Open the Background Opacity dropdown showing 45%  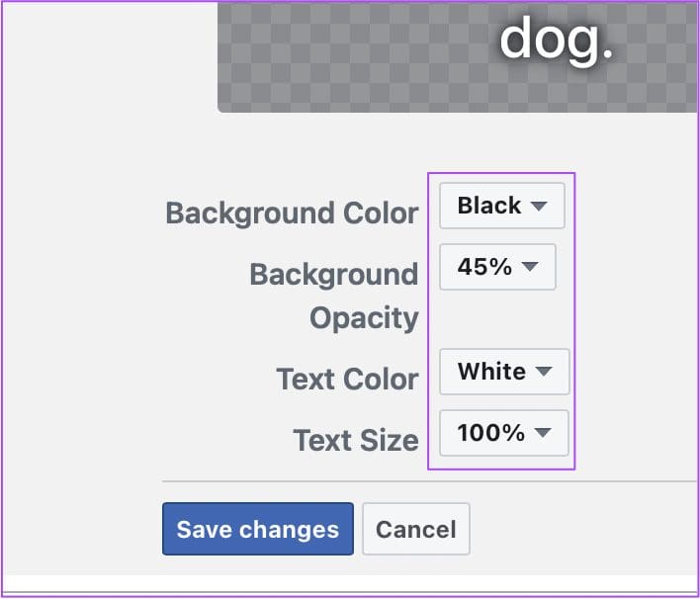[497, 267]
